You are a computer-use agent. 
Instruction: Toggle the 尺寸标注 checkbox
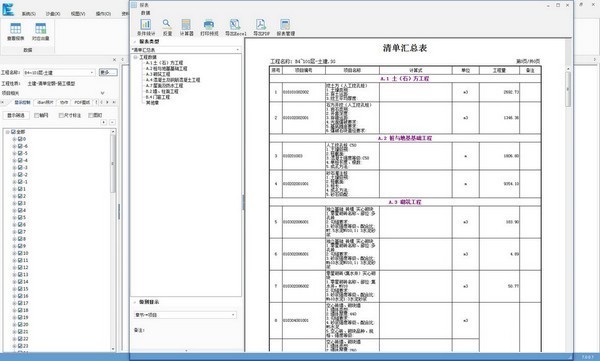(61, 115)
